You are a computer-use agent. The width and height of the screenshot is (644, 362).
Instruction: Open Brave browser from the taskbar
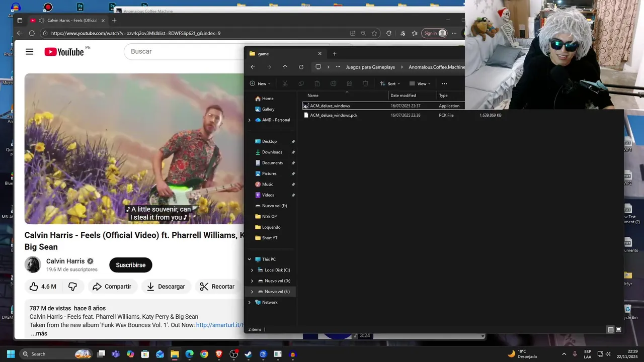(x=219, y=354)
